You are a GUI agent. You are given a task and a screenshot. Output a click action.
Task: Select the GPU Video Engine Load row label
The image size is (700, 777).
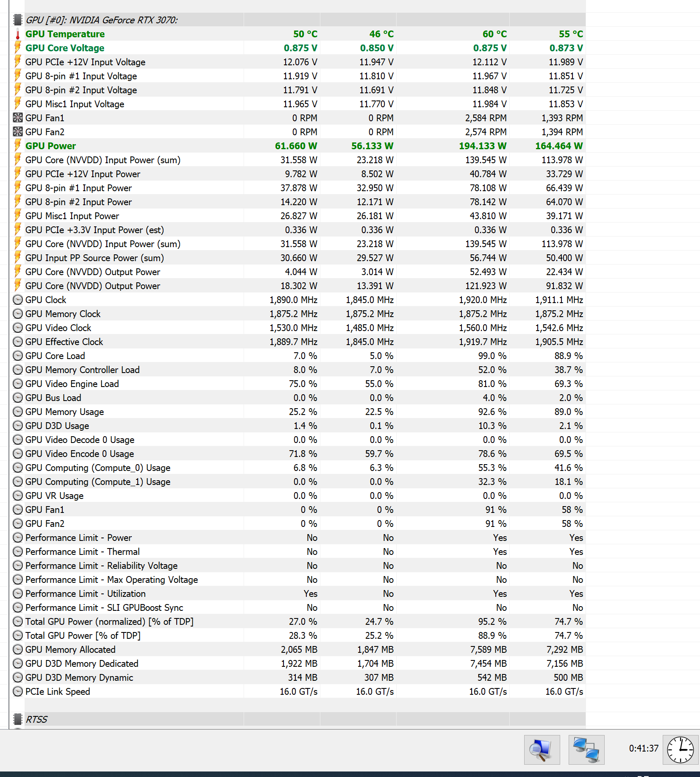click(72, 384)
